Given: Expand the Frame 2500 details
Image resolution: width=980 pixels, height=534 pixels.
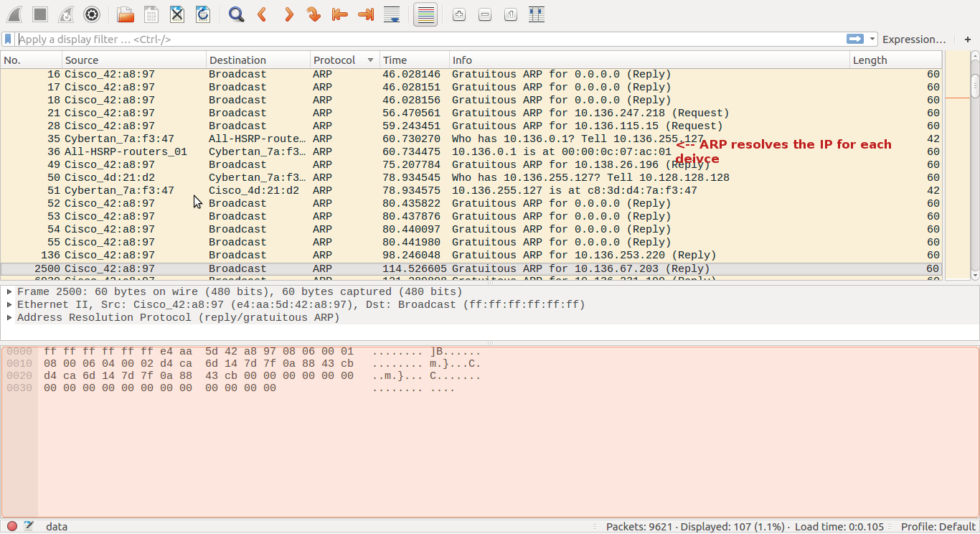Looking at the screenshot, I should (x=9, y=292).
